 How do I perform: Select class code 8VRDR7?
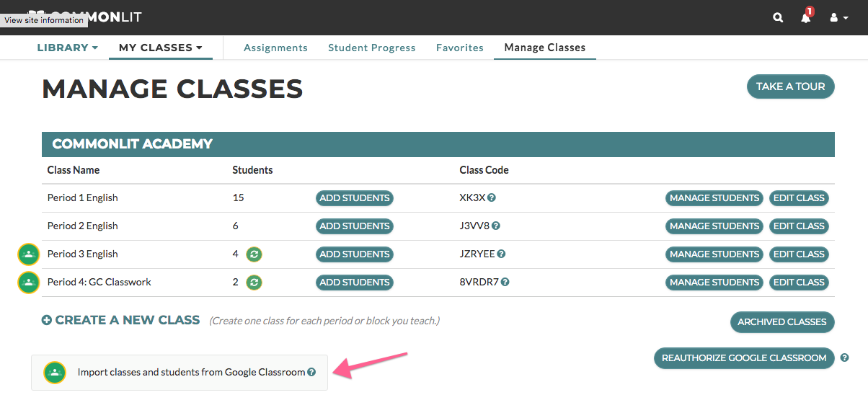[479, 282]
